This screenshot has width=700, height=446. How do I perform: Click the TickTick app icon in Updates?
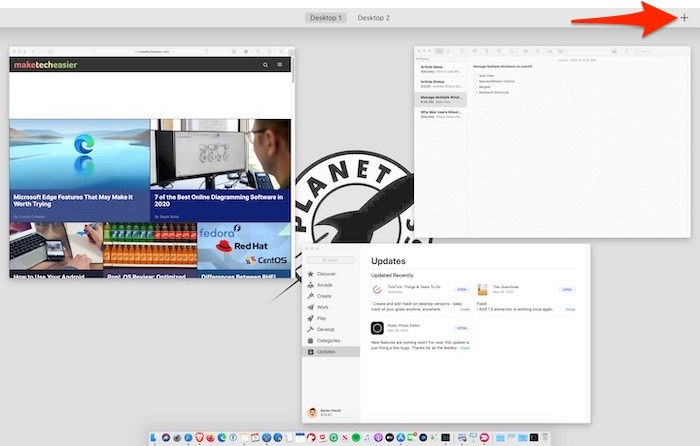pos(377,289)
